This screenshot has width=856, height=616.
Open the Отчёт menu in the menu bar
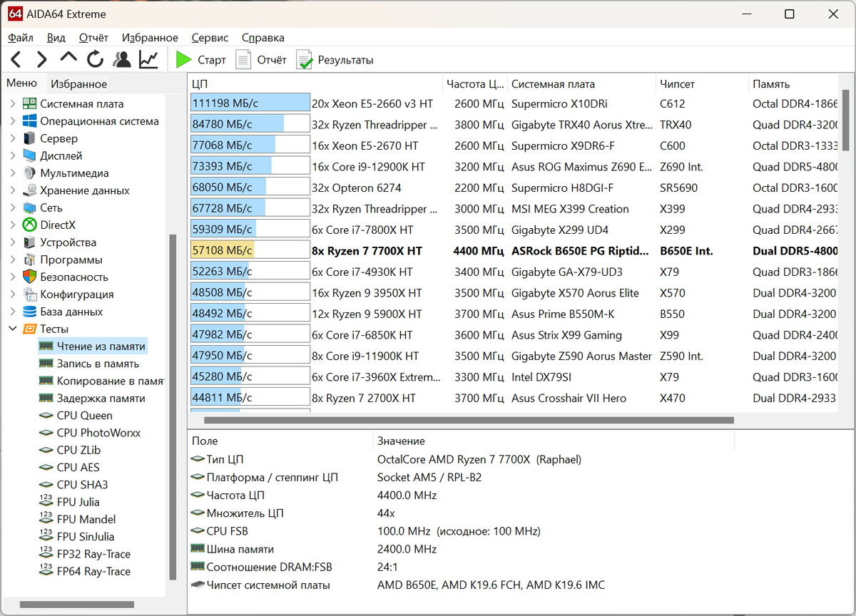point(93,38)
